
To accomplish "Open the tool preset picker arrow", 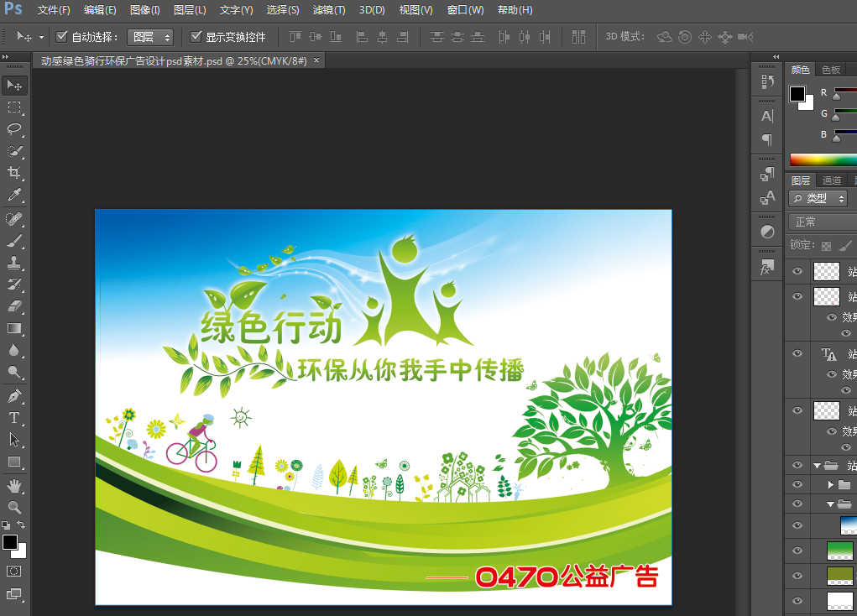I will 41,37.
